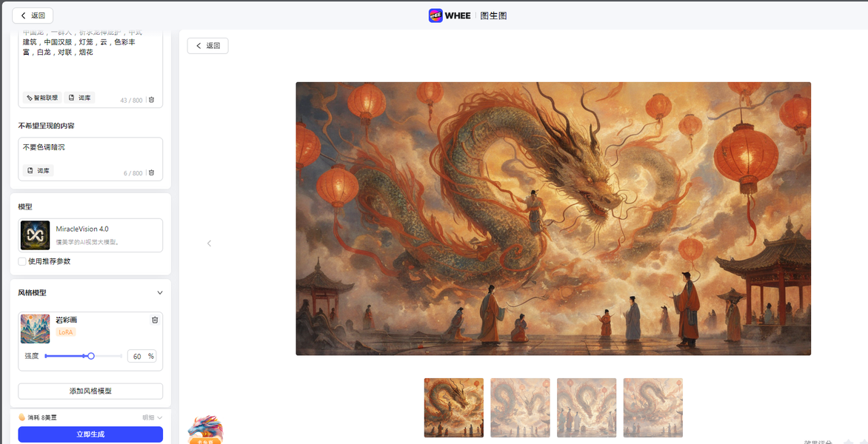Clear the main prompt with the trash icon

click(152, 100)
